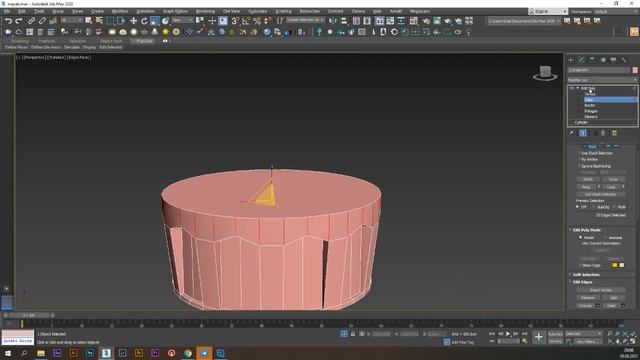Activate the Unlink Selection tool

pyautogui.click(x=42, y=20)
